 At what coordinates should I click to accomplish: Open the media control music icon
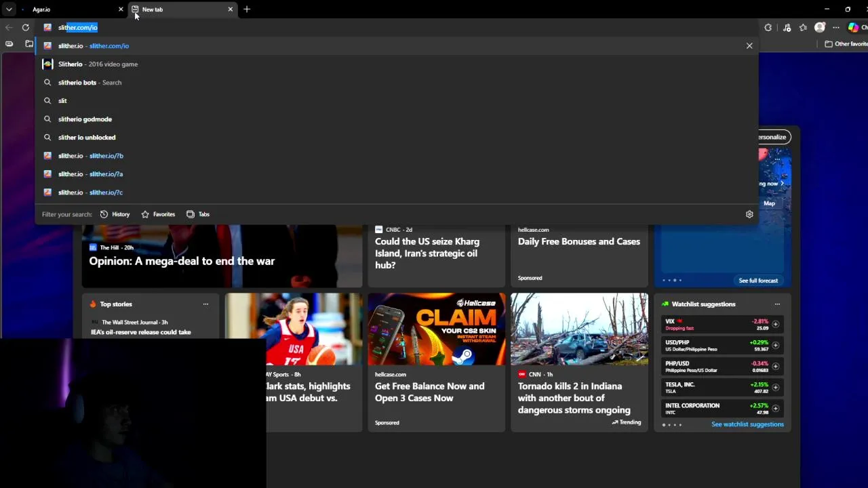point(787,28)
